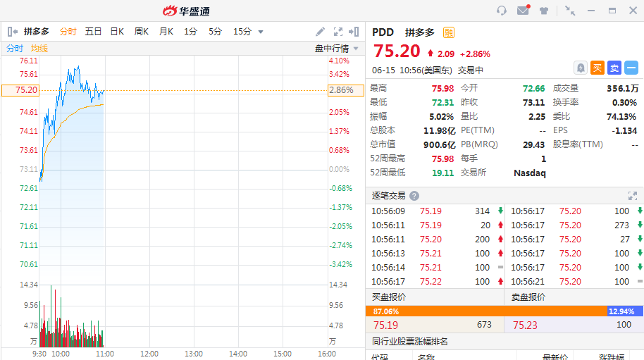Switch to the 日K chart tab
The height and width of the screenshot is (360, 644).
(x=117, y=32)
